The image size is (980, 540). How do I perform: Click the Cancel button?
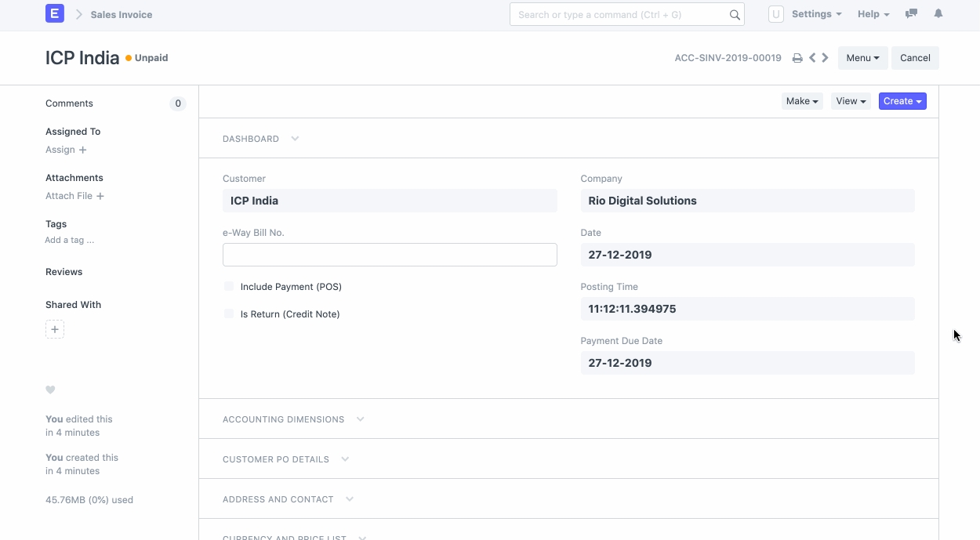point(915,58)
